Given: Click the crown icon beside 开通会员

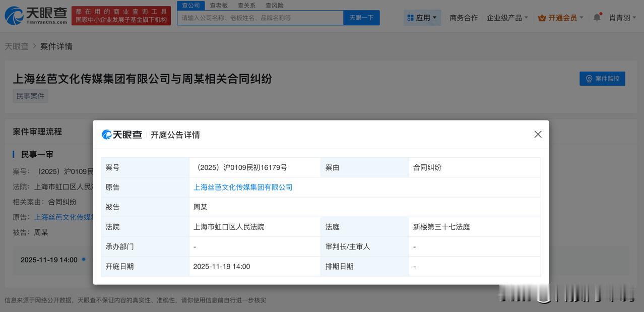Looking at the screenshot, I should pos(542,18).
